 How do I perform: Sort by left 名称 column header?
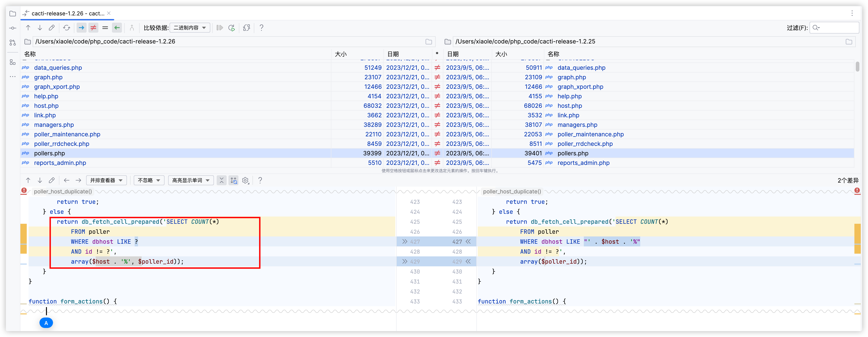(x=176, y=54)
